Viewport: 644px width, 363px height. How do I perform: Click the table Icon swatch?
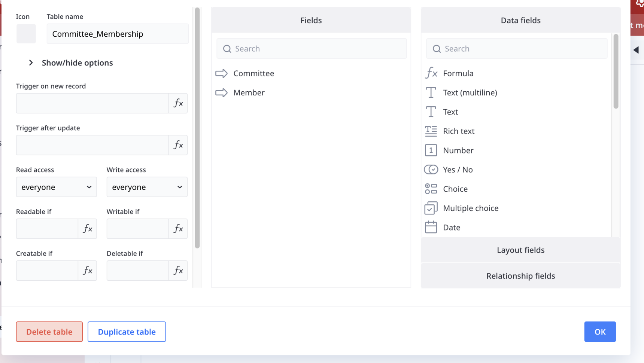[x=26, y=34]
